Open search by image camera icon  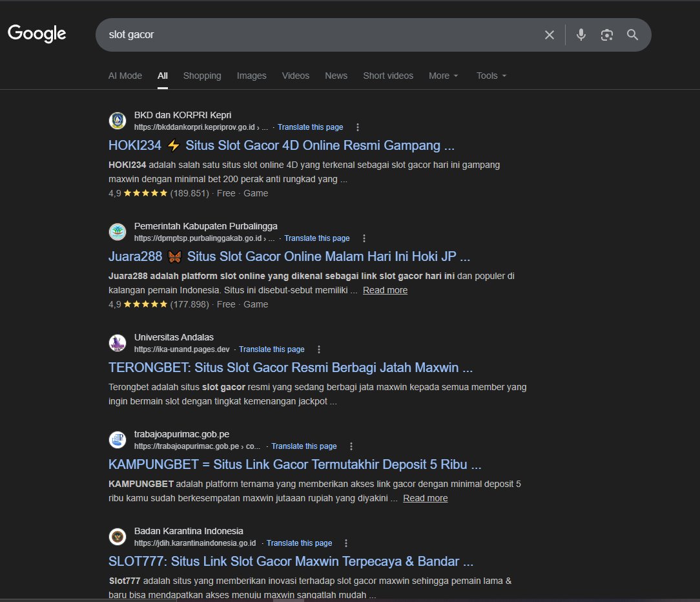click(607, 35)
